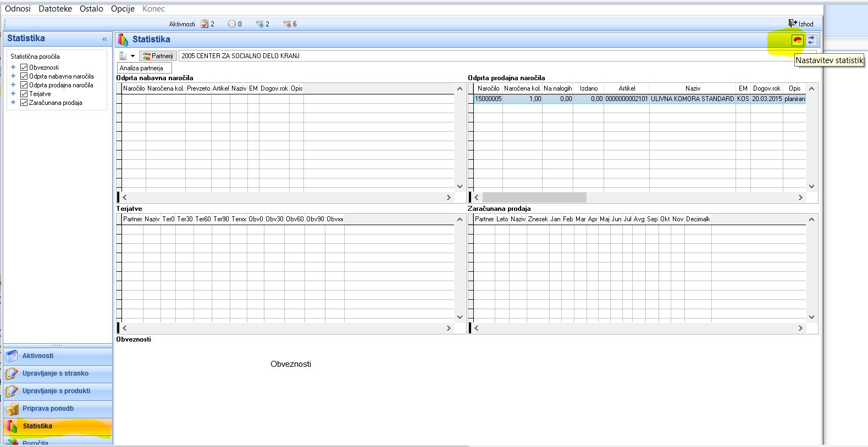The height and width of the screenshot is (447, 868).
Task: Open Upravljanje s stranko section
Action: (x=58, y=373)
